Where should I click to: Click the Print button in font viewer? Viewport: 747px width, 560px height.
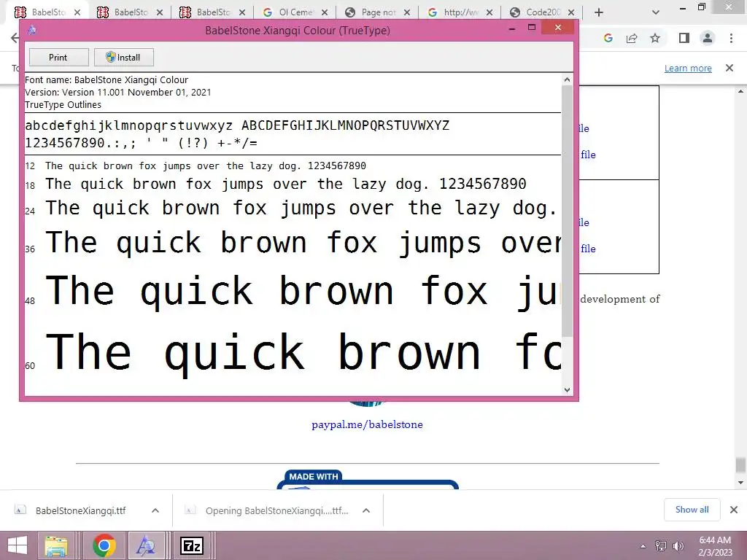tap(58, 57)
